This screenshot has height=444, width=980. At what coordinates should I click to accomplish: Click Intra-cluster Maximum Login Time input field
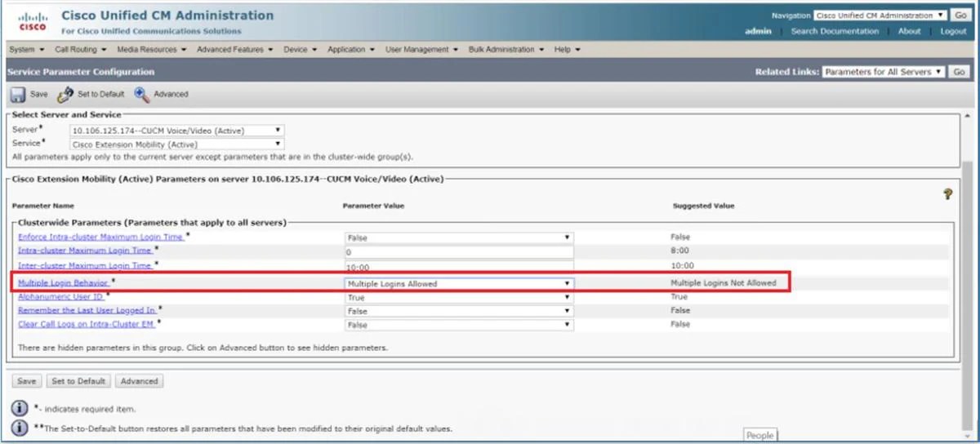click(x=459, y=252)
